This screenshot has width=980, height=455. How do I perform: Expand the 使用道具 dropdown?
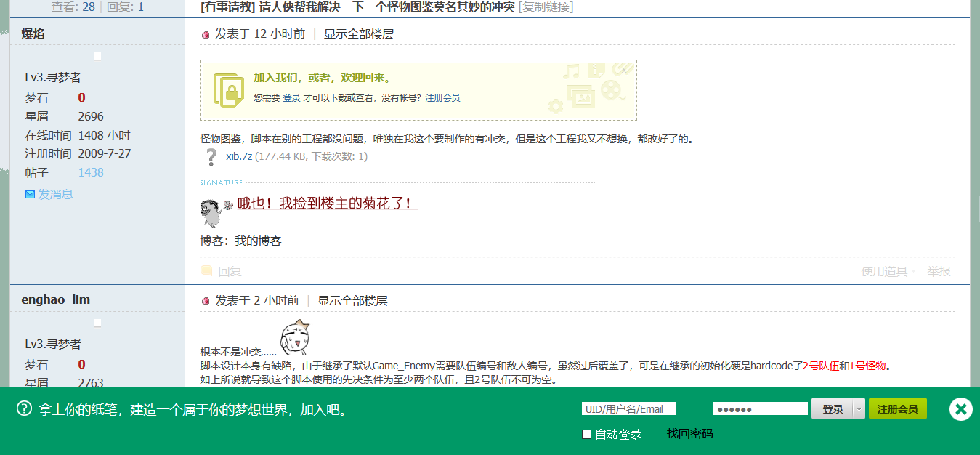(x=888, y=271)
